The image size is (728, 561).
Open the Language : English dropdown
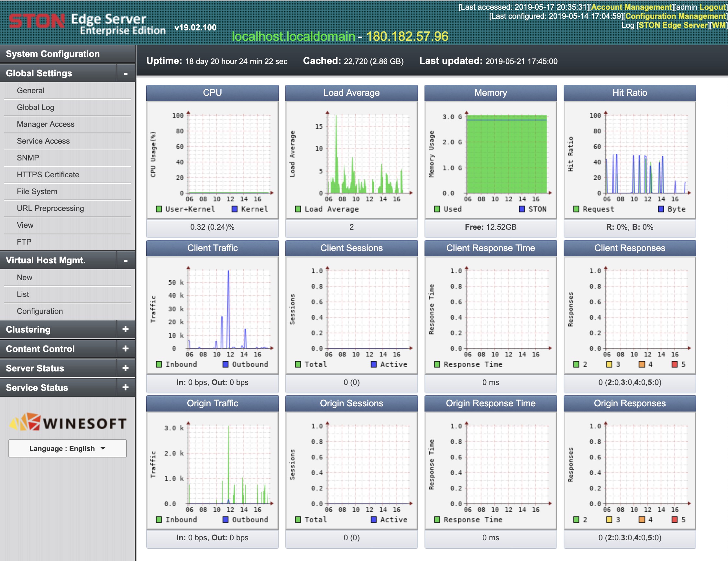point(68,448)
